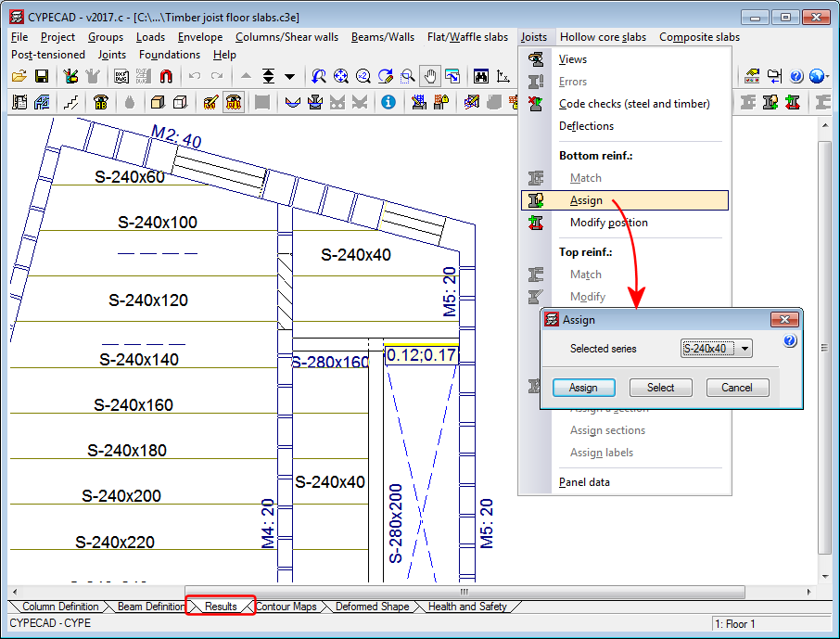
Task: Click the blue information icon in toolbar
Action: pos(388,102)
